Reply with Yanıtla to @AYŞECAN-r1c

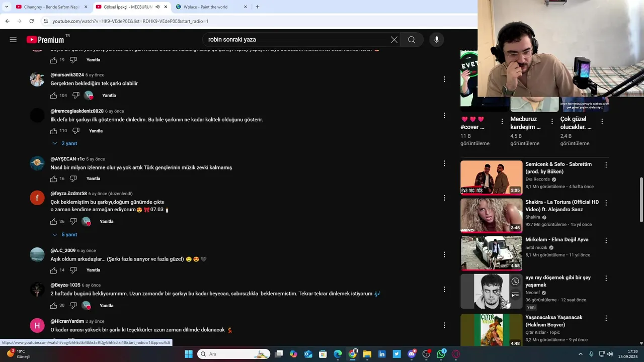click(93, 178)
